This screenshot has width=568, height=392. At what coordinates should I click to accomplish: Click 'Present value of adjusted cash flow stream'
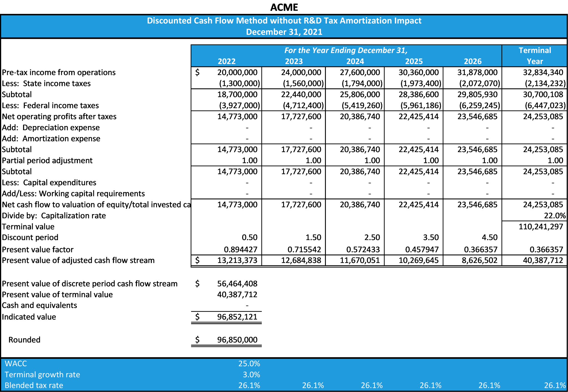click(x=78, y=260)
